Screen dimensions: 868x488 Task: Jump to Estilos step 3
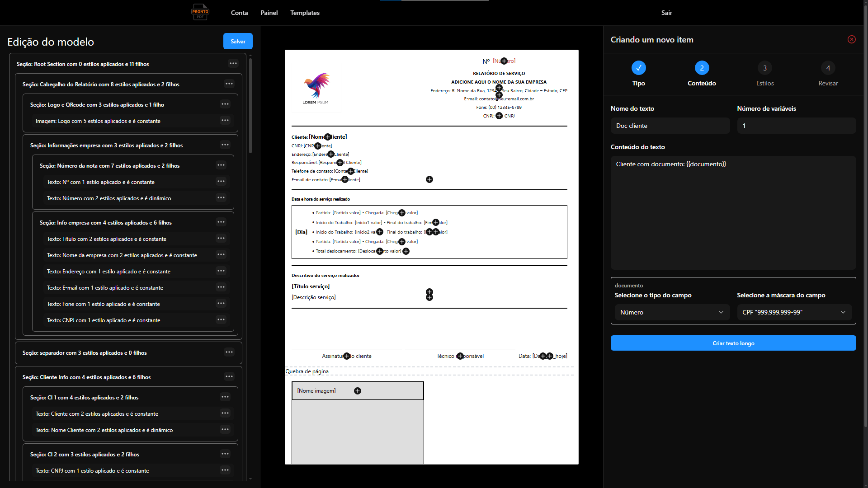click(764, 68)
